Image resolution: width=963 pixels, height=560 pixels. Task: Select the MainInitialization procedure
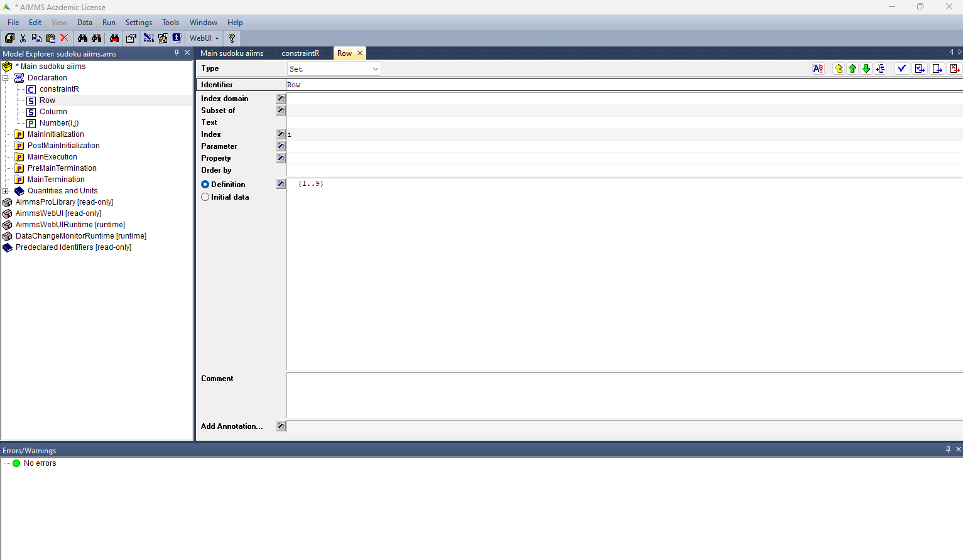tap(55, 134)
